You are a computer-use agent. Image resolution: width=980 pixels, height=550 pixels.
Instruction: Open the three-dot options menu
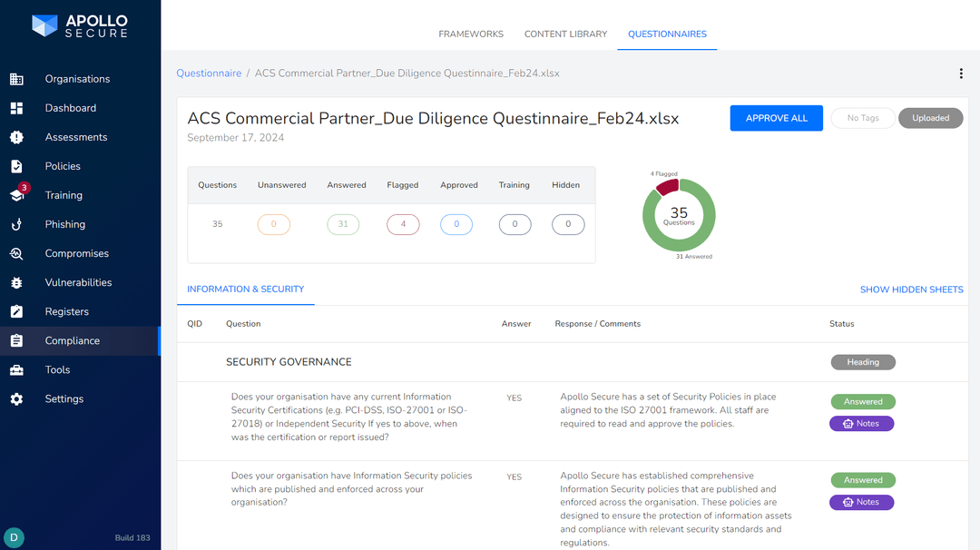point(961,74)
